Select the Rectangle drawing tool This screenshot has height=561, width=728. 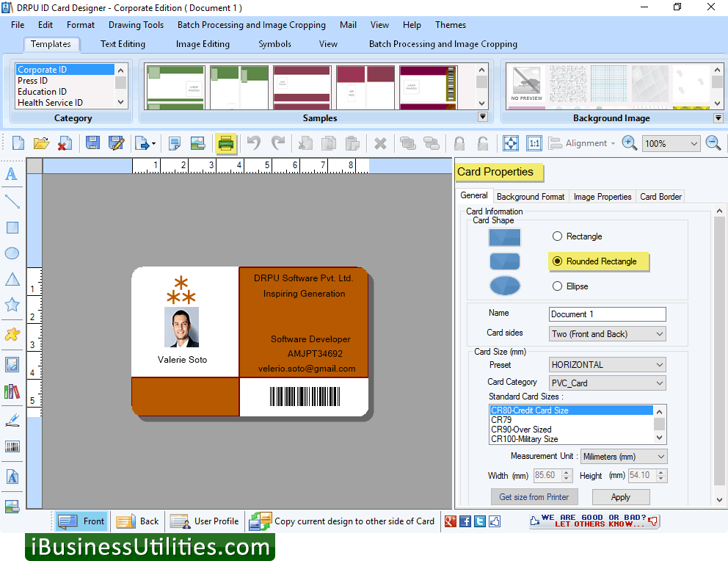point(12,228)
